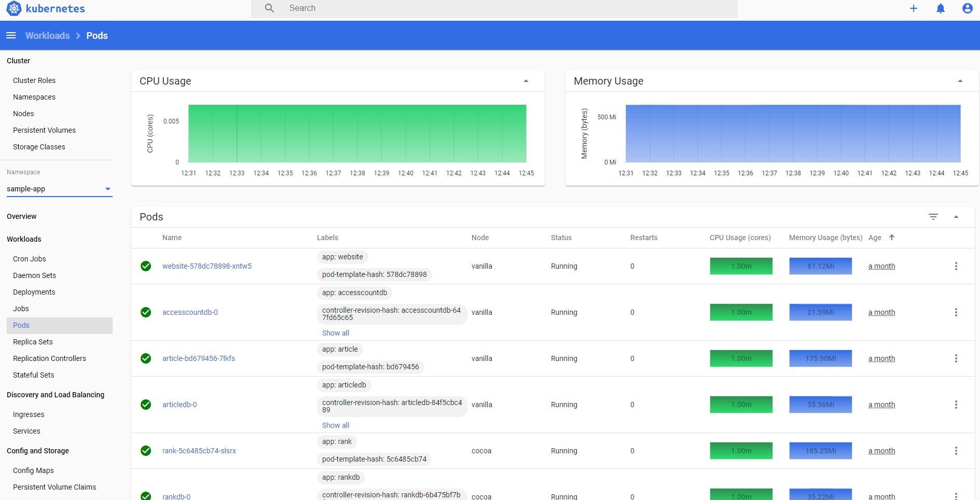Click the Search input field
The width and height of the screenshot is (980, 500).
pyautogui.click(x=494, y=8)
